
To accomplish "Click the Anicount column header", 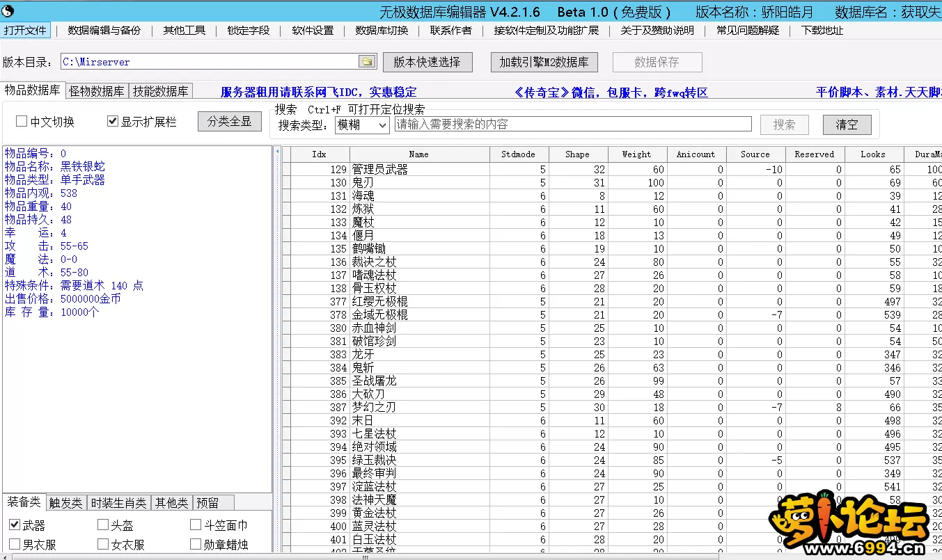I will 696,154.
